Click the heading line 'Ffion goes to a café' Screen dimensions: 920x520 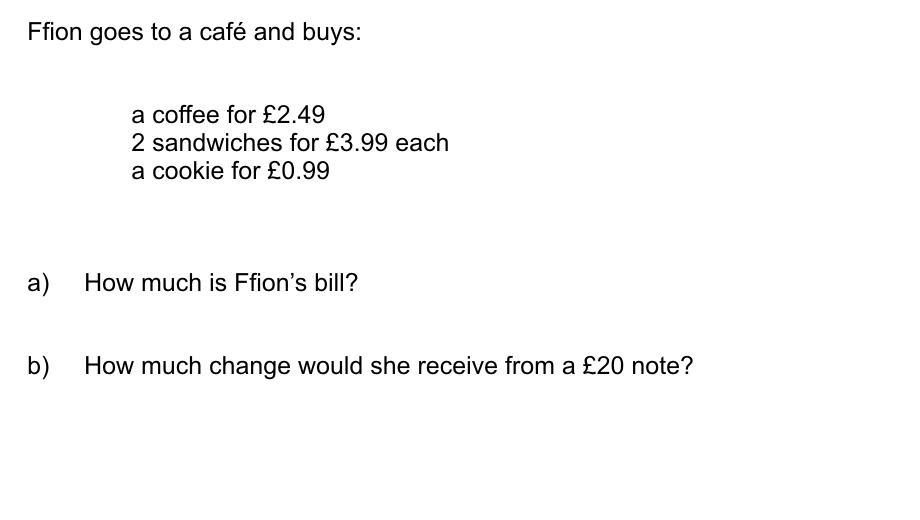[194, 32]
